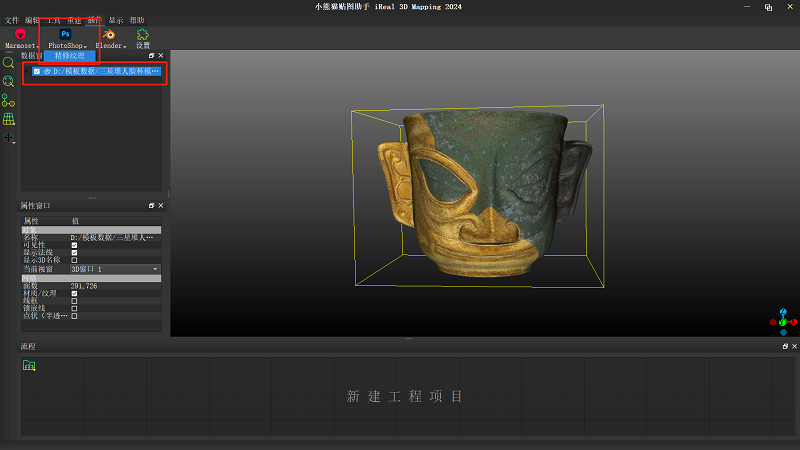The height and width of the screenshot is (450, 800).
Task: Click the 名称 value D:/模板数据 path
Action: click(112, 238)
